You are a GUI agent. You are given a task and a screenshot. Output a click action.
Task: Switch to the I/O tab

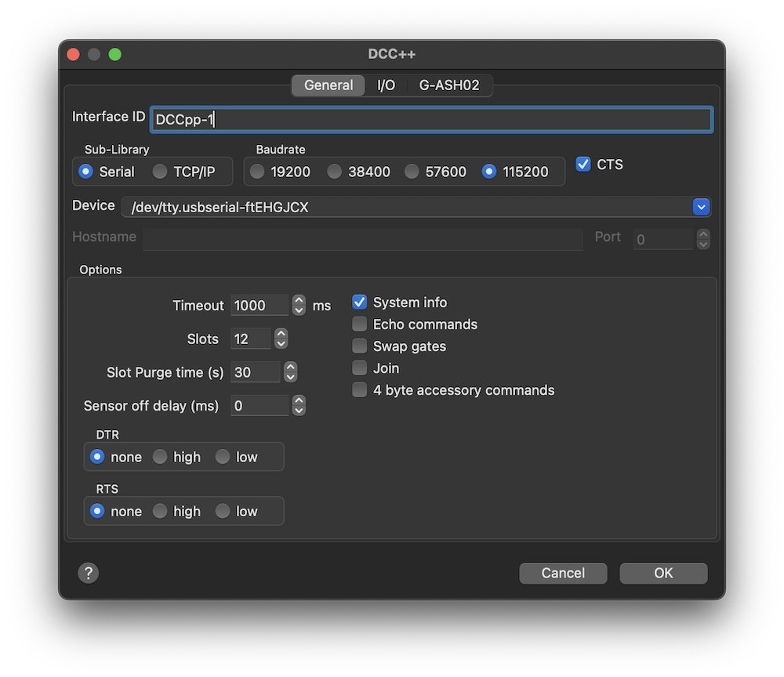pos(386,85)
